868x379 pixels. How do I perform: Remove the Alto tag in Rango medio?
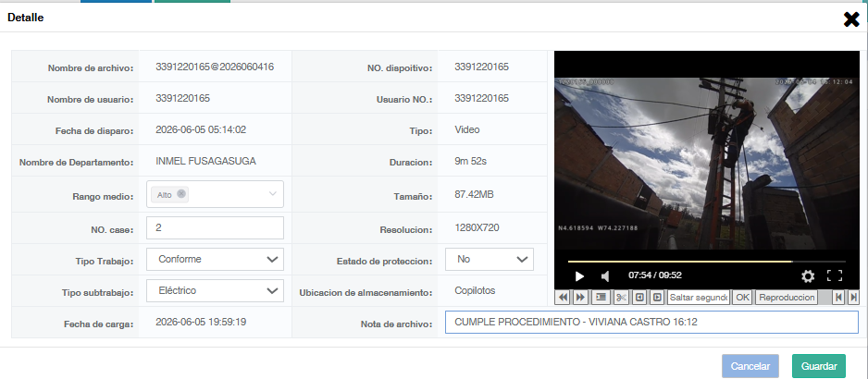click(x=181, y=194)
